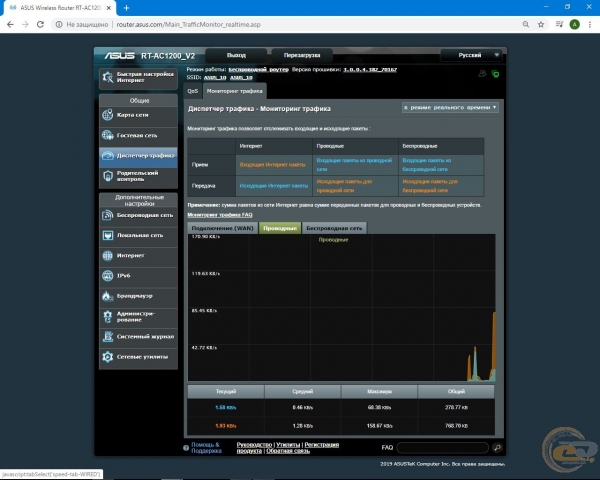Click the first ASUS_10 SSID link
This screenshot has width=600, height=480.
pyautogui.click(x=215, y=77)
